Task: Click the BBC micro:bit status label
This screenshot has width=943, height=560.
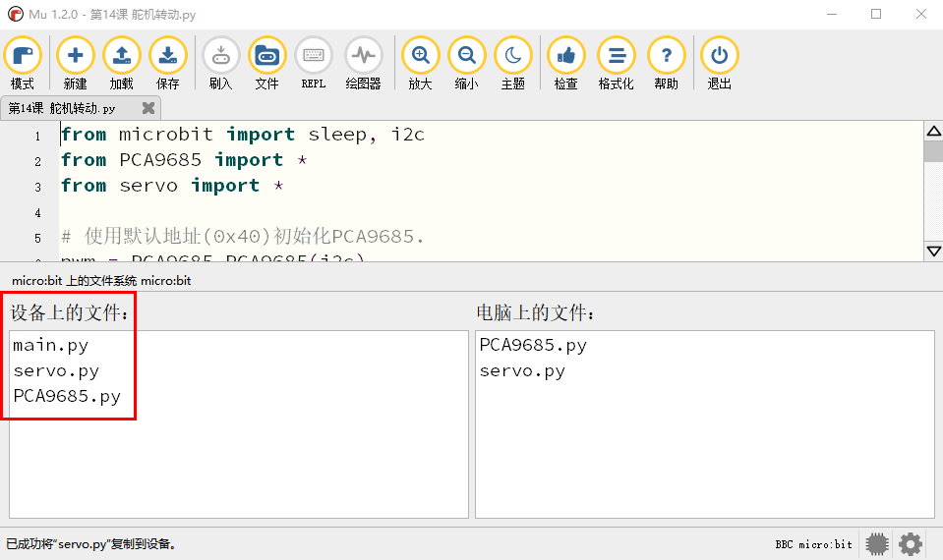Action: click(814, 544)
